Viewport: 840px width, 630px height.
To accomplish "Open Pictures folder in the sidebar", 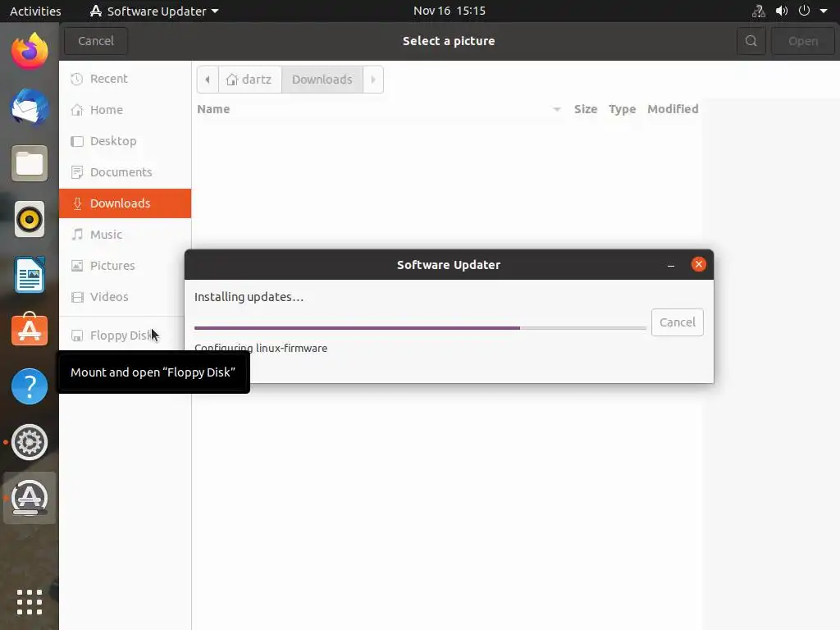I will [x=125, y=265].
